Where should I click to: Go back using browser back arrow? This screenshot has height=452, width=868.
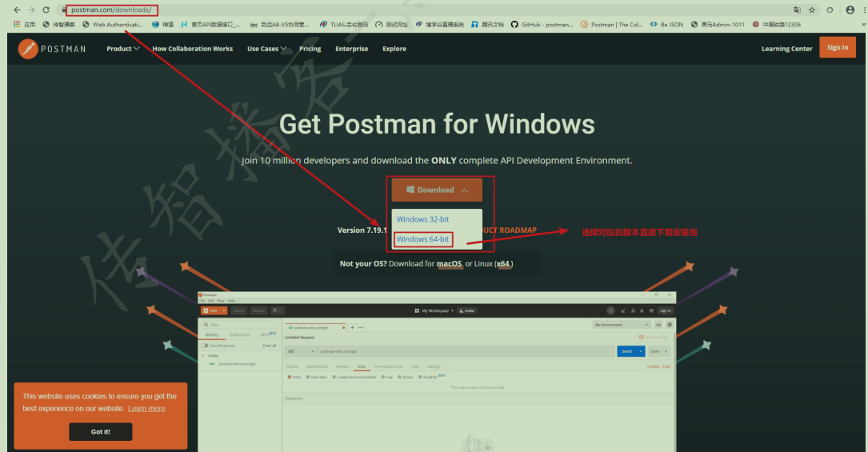[x=17, y=10]
